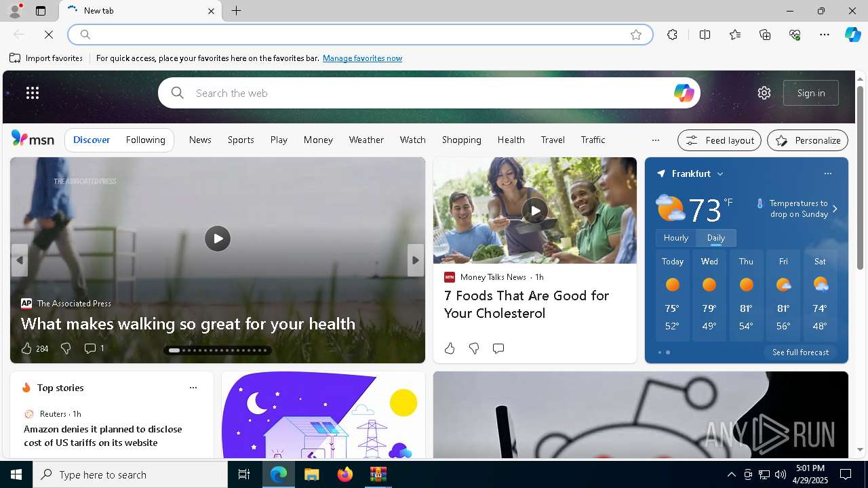Like the walking health story

(x=26, y=348)
